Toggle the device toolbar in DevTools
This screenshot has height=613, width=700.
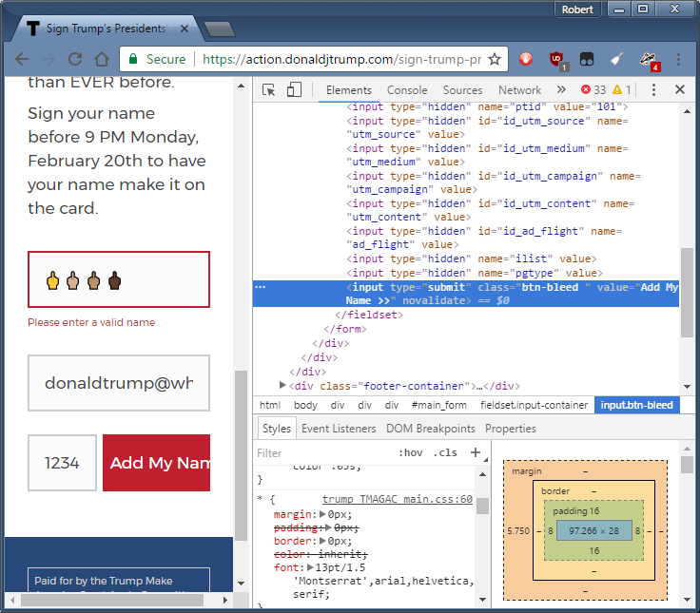294,89
